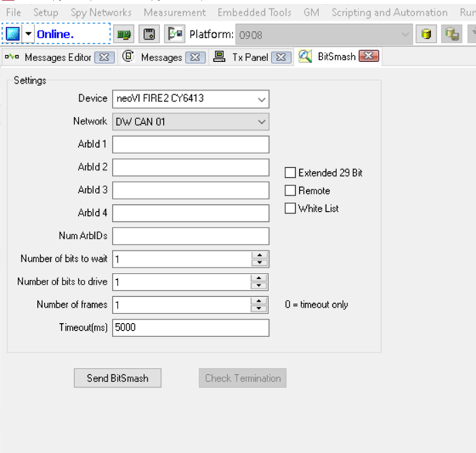Open the Measurement menu
The image size is (476, 453).
175,12
